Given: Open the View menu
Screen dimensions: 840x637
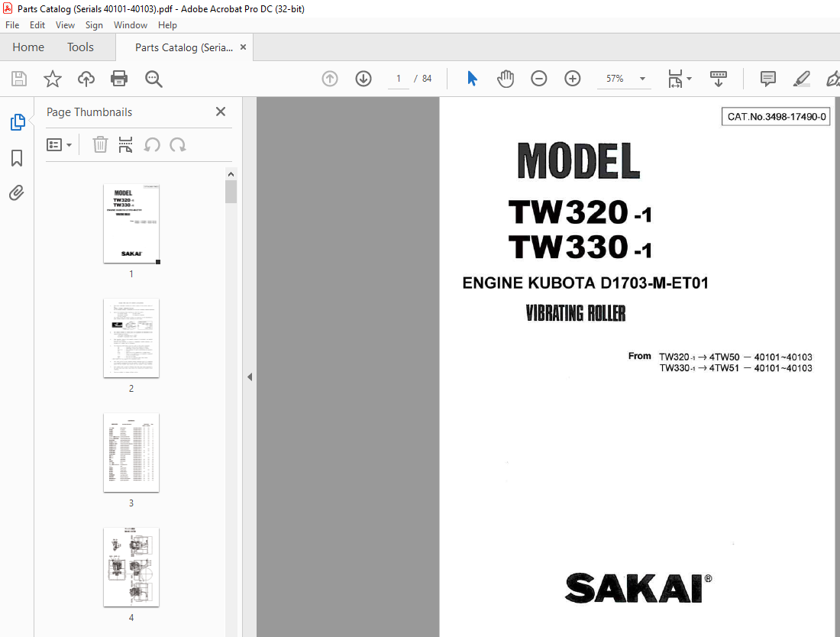Looking at the screenshot, I should [65, 25].
